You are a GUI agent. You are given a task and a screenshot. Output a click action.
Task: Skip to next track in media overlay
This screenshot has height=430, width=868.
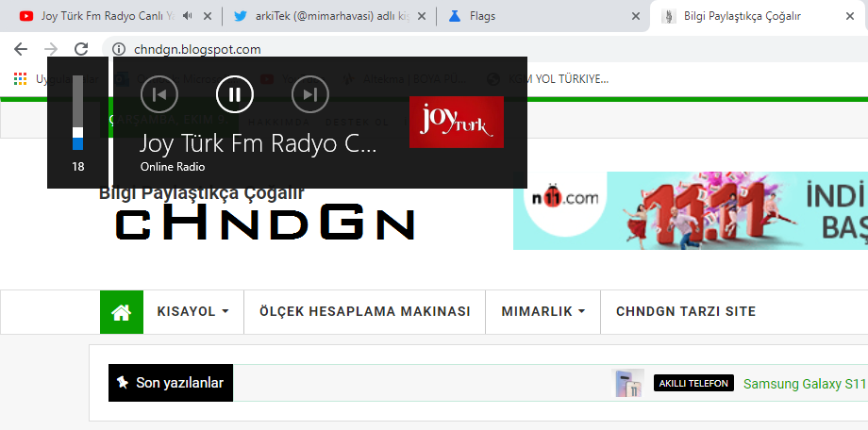pyautogui.click(x=310, y=94)
